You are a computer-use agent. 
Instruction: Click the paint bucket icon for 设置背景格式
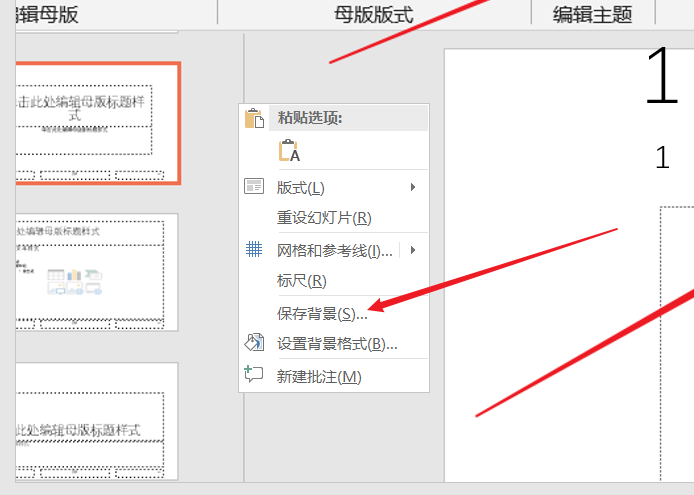[x=254, y=342]
